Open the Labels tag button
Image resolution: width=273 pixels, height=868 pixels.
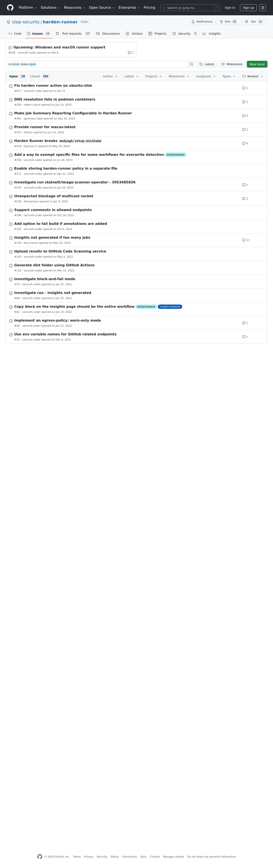click(207, 64)
